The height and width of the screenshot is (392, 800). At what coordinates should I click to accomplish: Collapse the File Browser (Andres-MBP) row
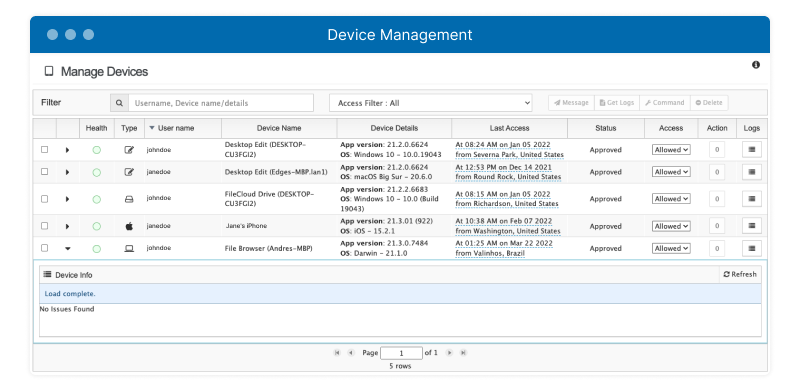point(67,249)
